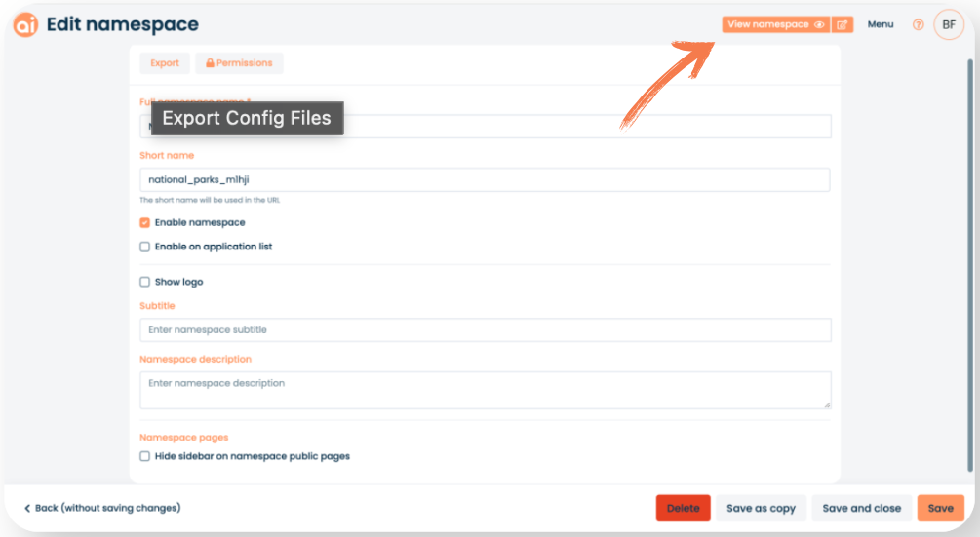Click the description textarea resize handle

click(x=826, y=404)
